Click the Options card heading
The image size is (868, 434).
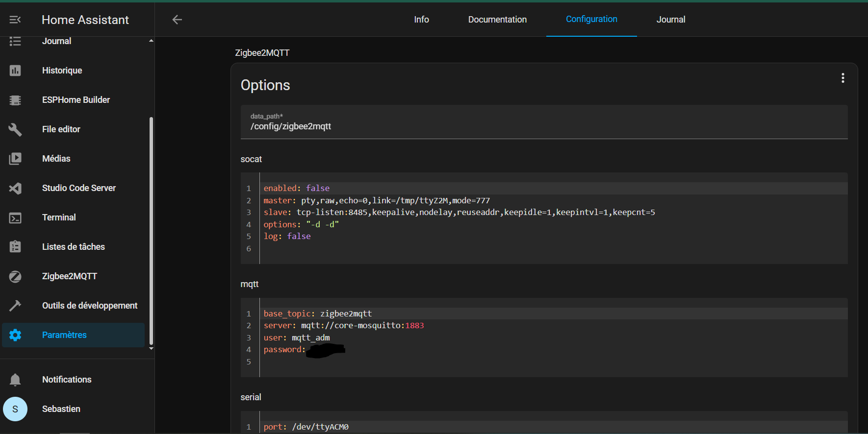coord(265,85)
